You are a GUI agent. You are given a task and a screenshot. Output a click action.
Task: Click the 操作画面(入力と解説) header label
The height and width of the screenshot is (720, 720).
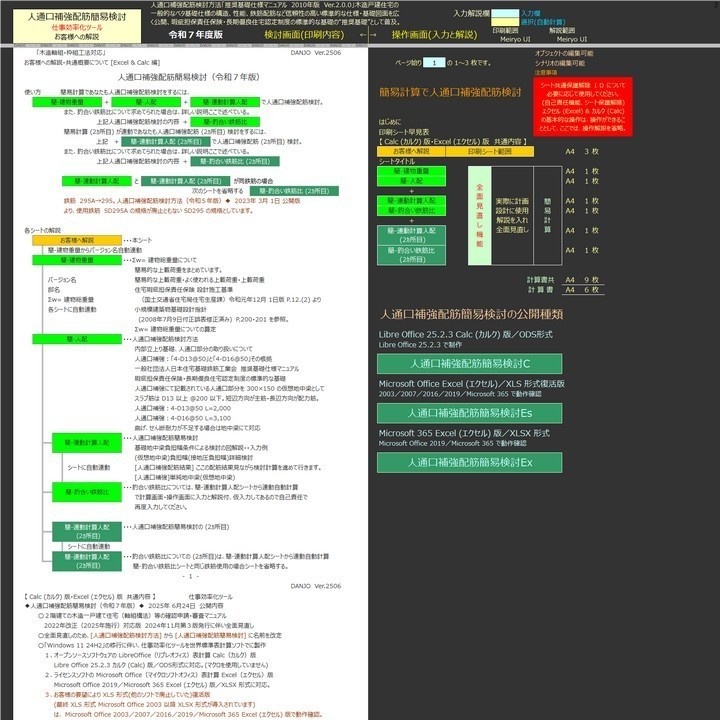[x=434, y=34]
